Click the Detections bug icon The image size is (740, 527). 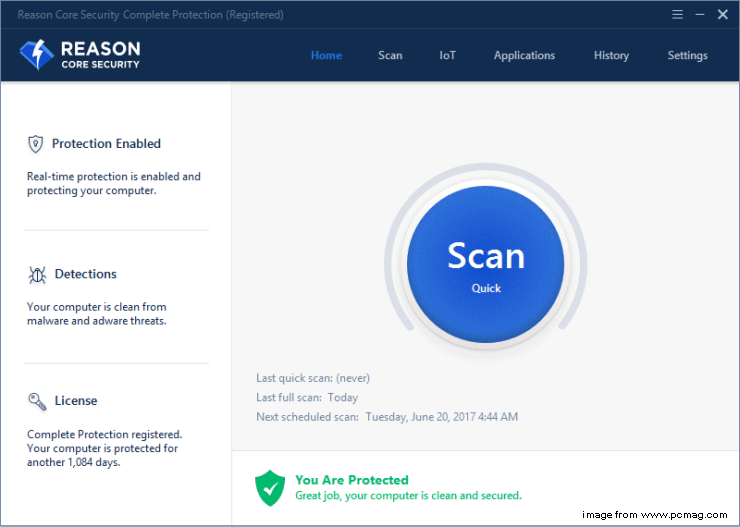tap(36, 274)
